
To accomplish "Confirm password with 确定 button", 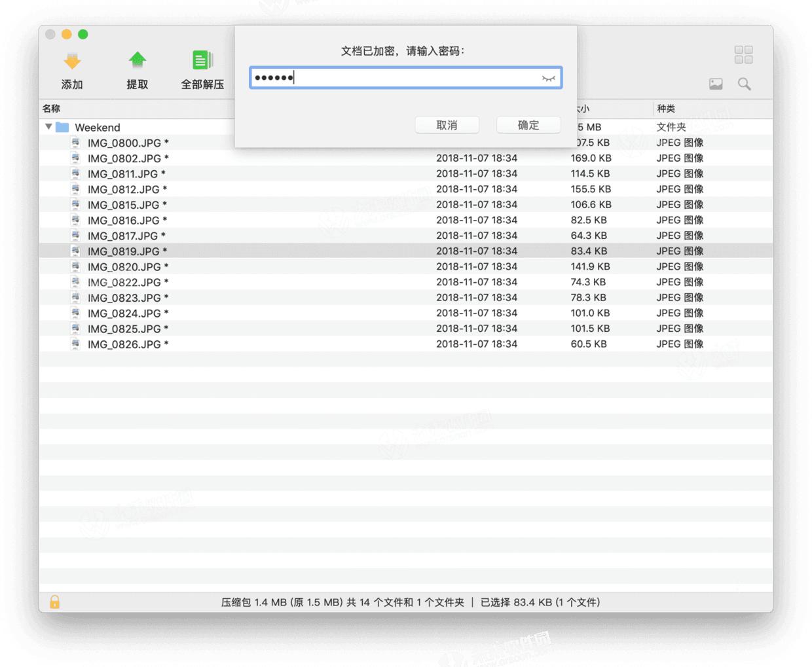I will coord(528,125).
